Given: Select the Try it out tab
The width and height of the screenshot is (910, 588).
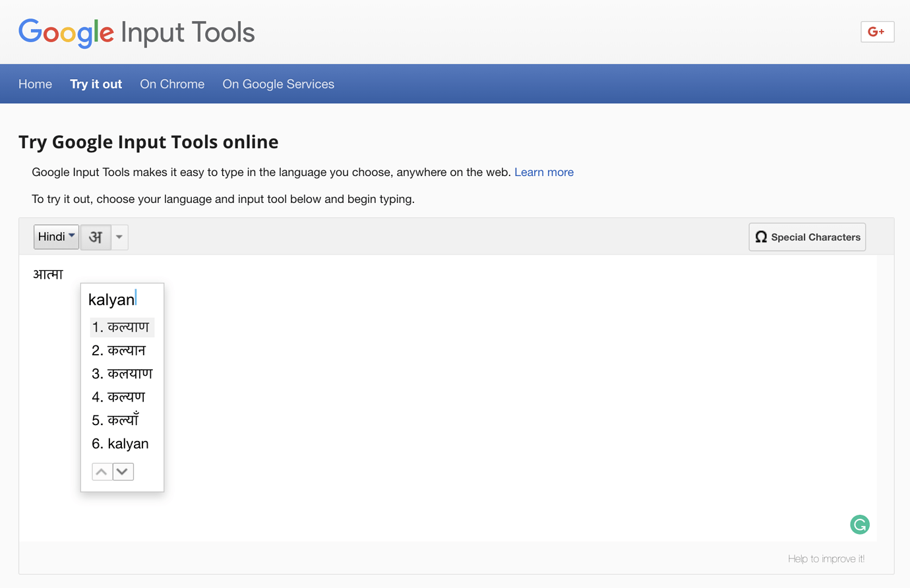Looking at the screenshot, I should coord(96,84).
